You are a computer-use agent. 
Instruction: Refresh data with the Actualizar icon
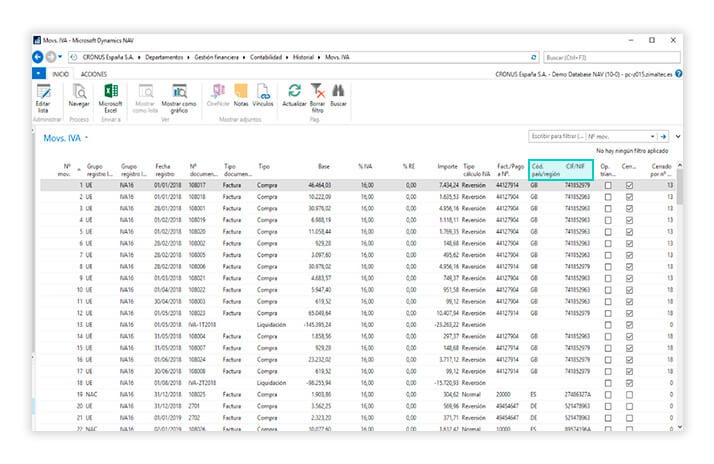pyautogui.click(x=294, y=92)
